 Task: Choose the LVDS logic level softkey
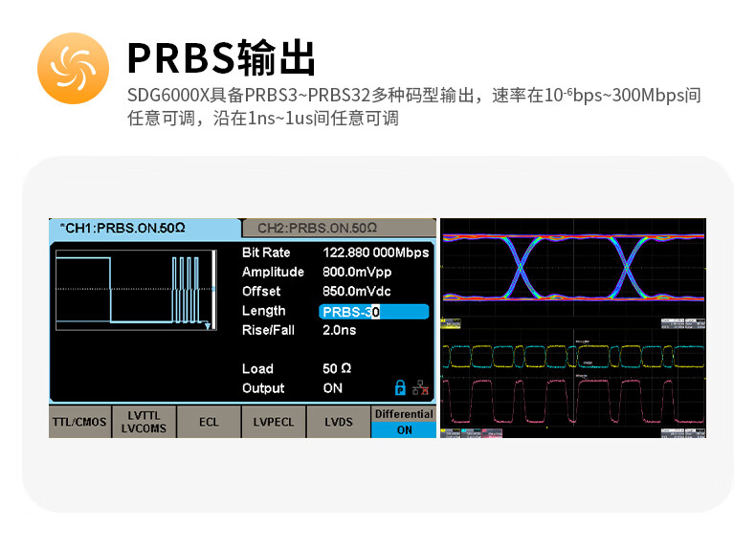click(338, 422)
